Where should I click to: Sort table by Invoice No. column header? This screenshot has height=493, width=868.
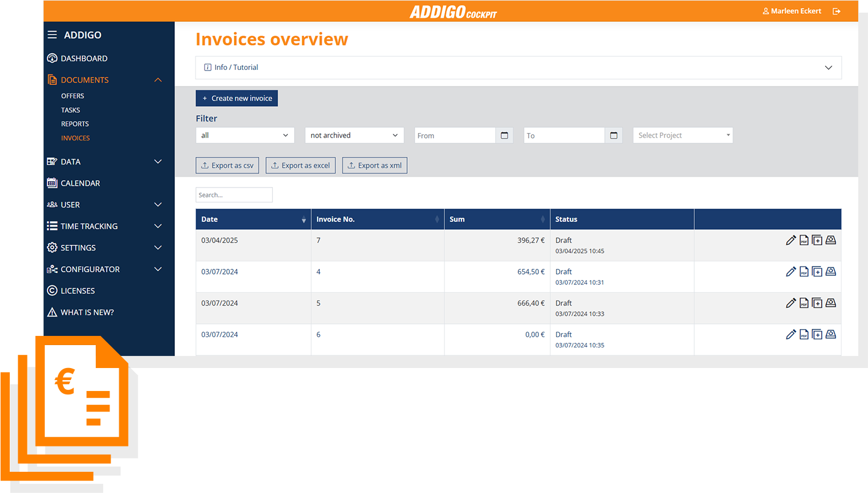click(378, 220)
